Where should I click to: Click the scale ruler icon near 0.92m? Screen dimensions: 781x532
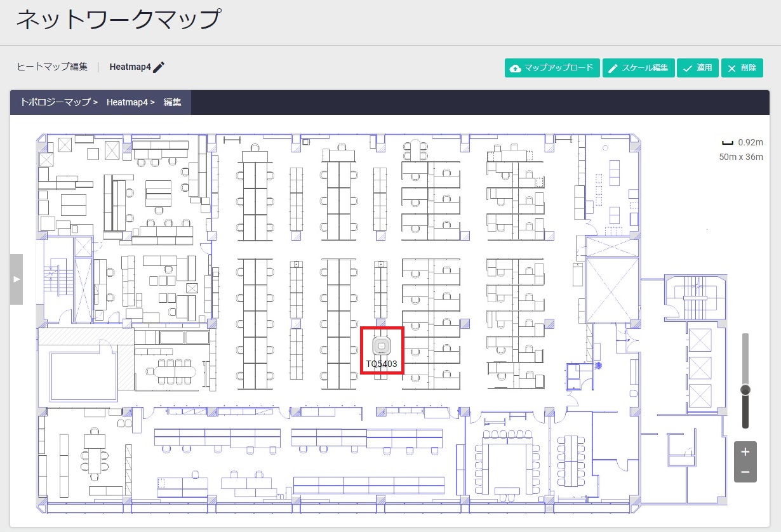pyautogui.click(x=727, y=143)
